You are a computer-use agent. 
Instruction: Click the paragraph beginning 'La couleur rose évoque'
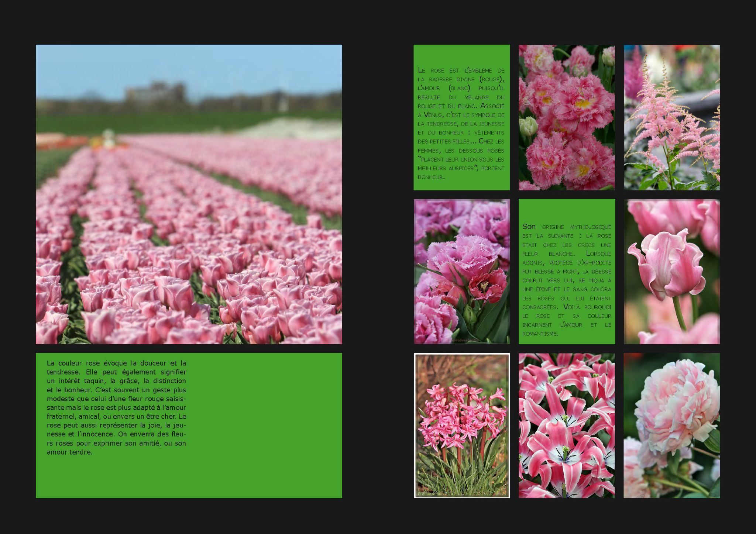[116, 407]
